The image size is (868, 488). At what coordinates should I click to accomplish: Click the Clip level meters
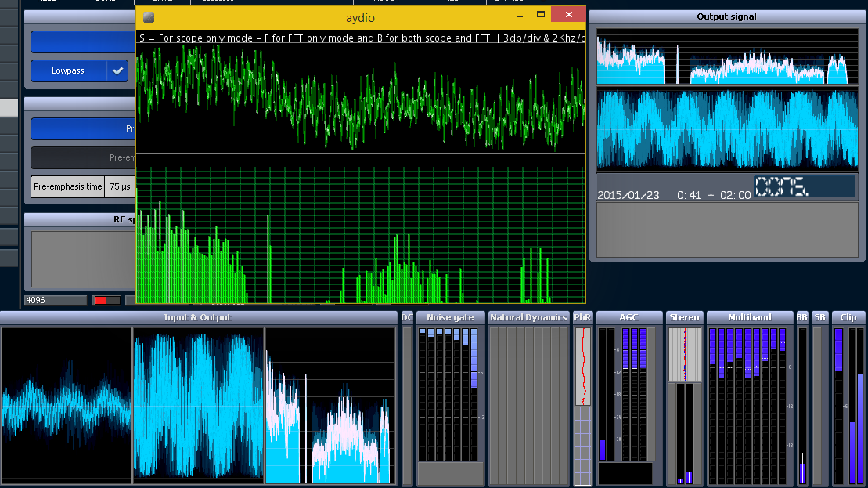(x=849, y=406)
